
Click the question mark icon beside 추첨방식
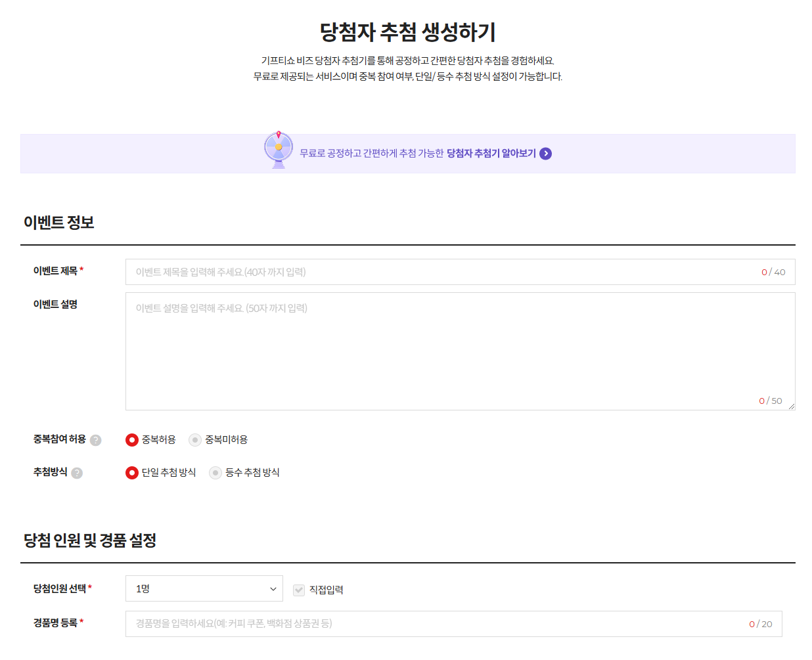tap(77, 473)
